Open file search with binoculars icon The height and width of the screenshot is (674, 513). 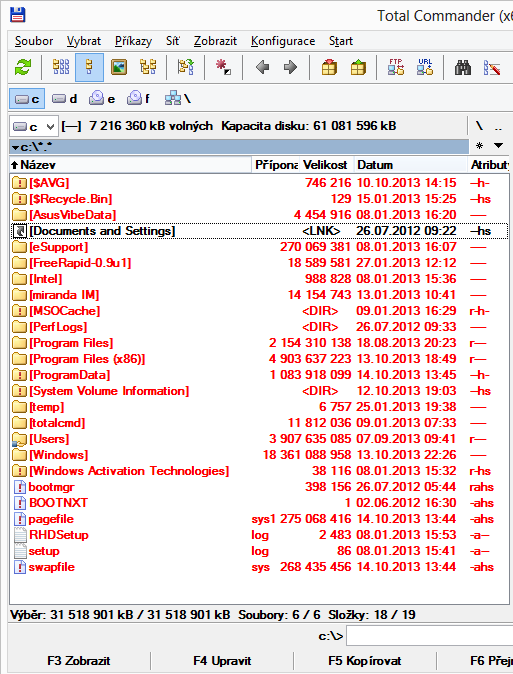point(463,67)
